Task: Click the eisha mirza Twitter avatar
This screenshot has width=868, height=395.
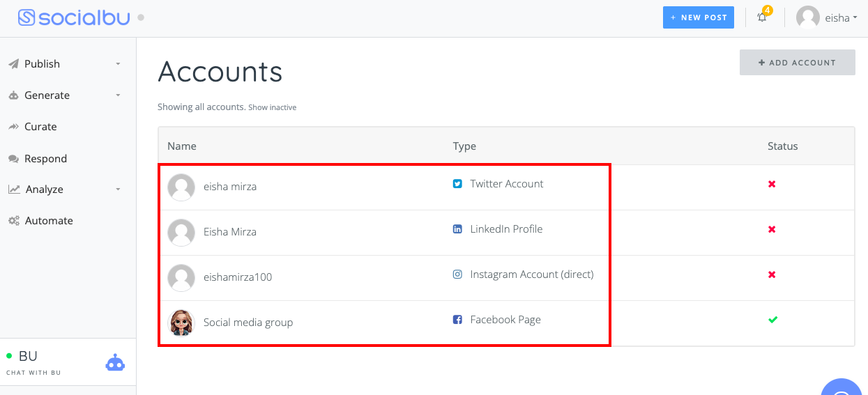Action: [181, 187]
